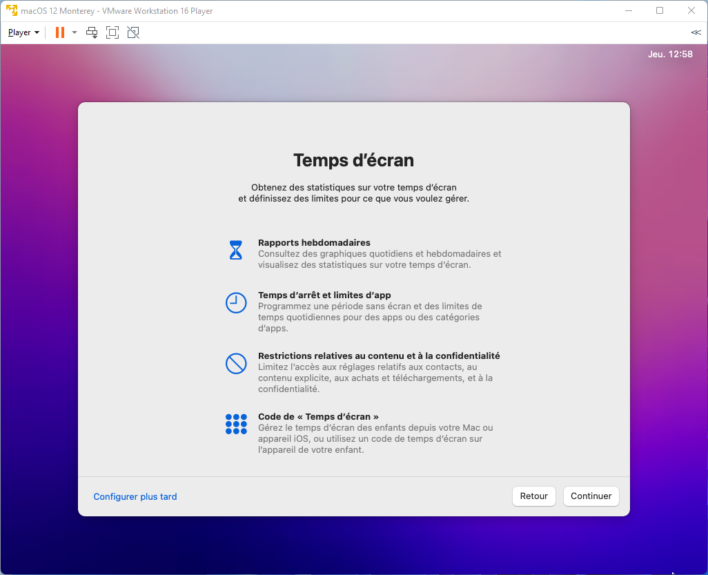Image resolution: width=708 pixels, height=575 pixels.
Task: Open the Player menu
Action: pos(23,32)
